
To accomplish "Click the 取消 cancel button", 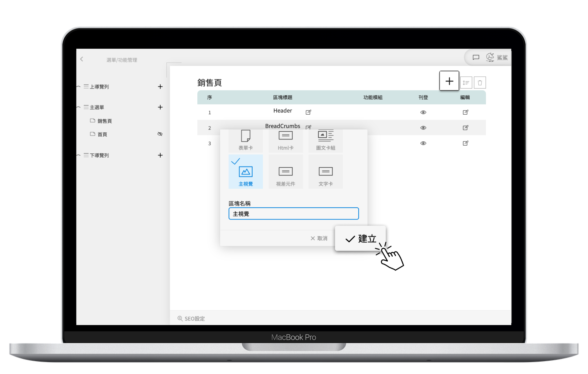I will point(319,238).
